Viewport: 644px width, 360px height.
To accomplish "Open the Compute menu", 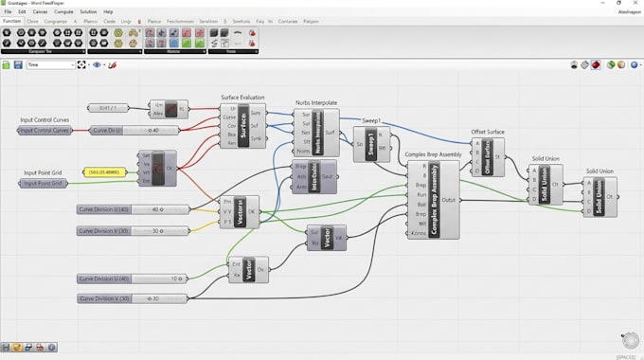I will [x=63, y=12].
